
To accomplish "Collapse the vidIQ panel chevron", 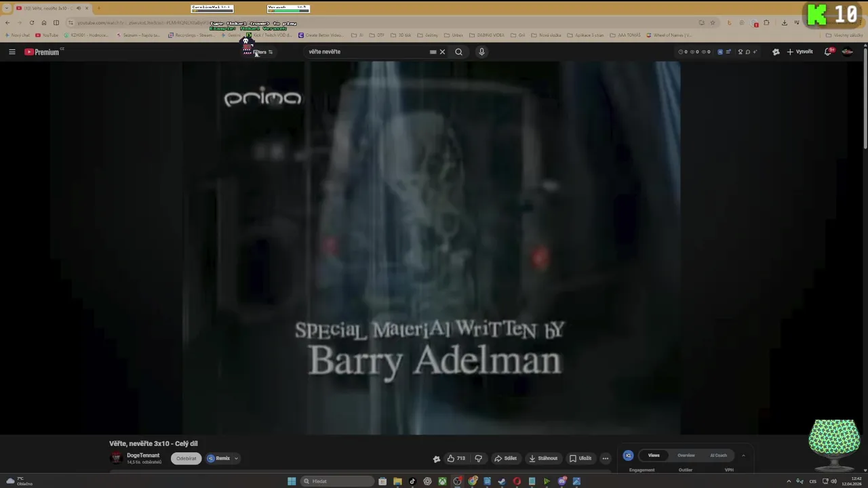I will coord(743,455).
